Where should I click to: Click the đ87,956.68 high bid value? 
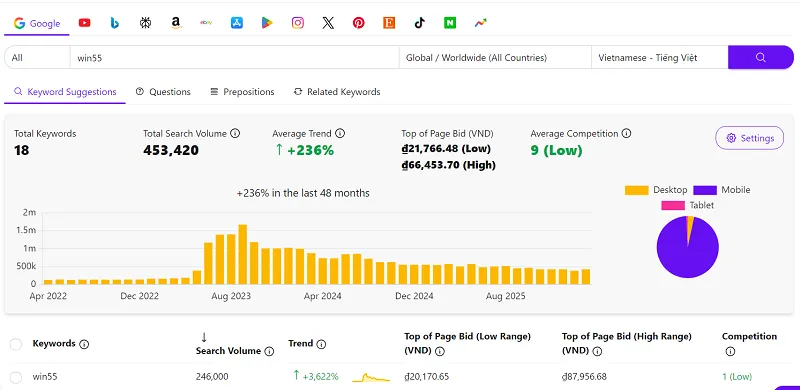[x=584, y=377]
